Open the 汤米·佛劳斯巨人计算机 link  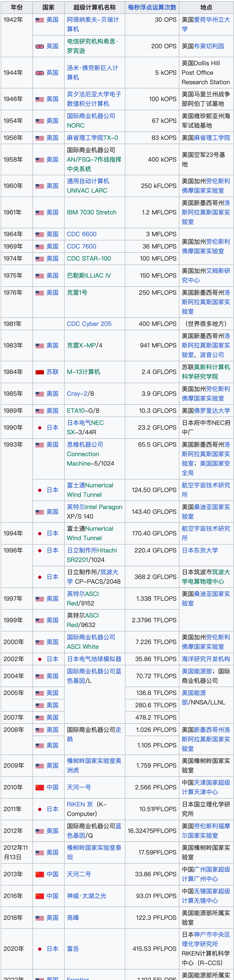point(92,73)
